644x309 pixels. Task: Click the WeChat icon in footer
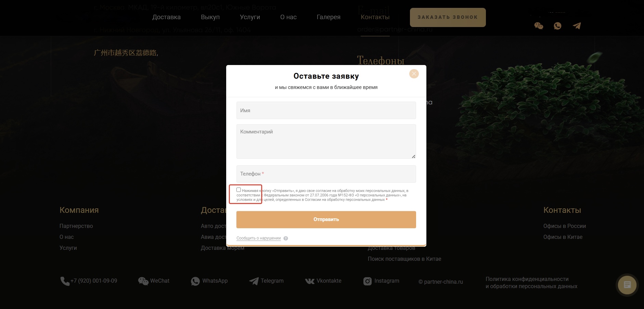(x=143, y=281)
